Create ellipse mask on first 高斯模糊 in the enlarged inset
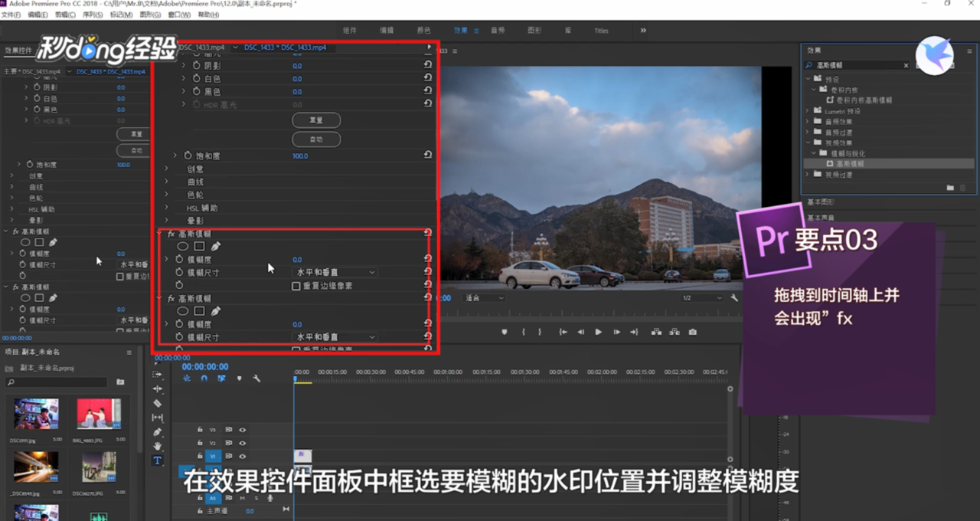 coord(182,247)
